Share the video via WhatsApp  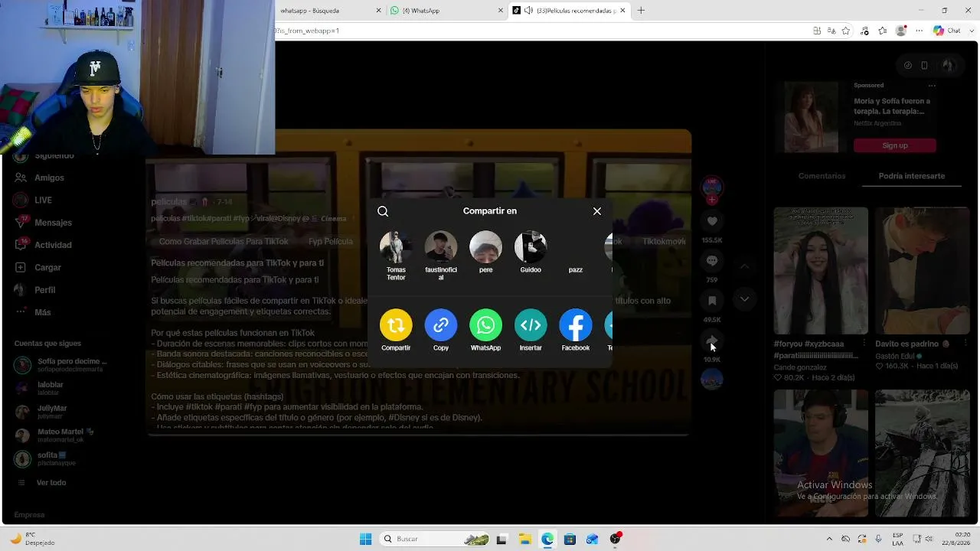[x=485, y=325]
